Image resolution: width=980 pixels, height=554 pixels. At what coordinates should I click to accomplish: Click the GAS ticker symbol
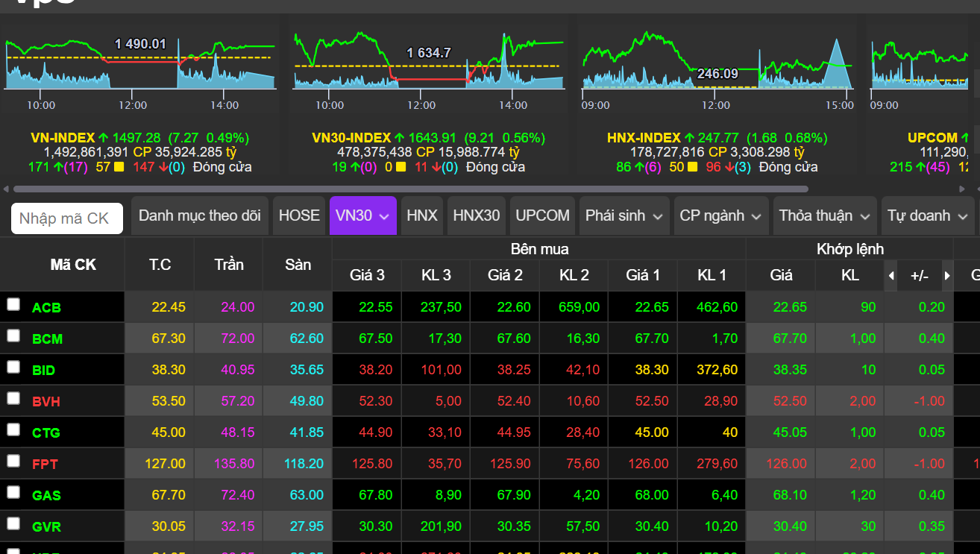45,494
